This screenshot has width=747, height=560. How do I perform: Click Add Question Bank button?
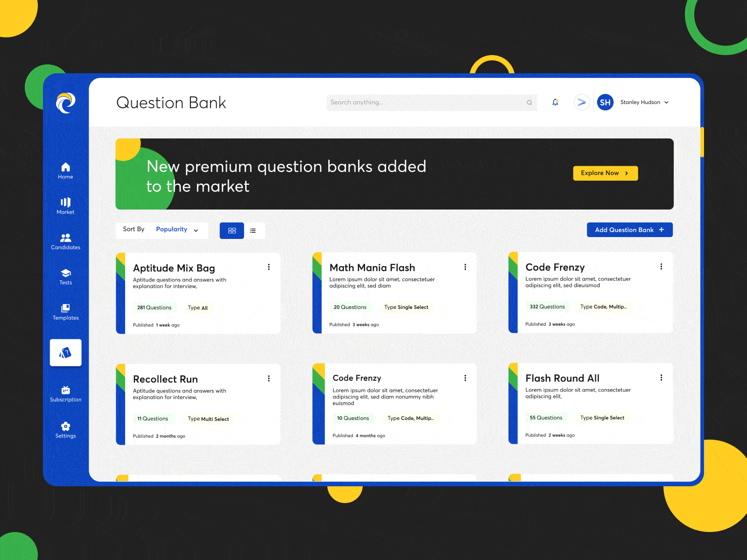[x=629, y=230]
